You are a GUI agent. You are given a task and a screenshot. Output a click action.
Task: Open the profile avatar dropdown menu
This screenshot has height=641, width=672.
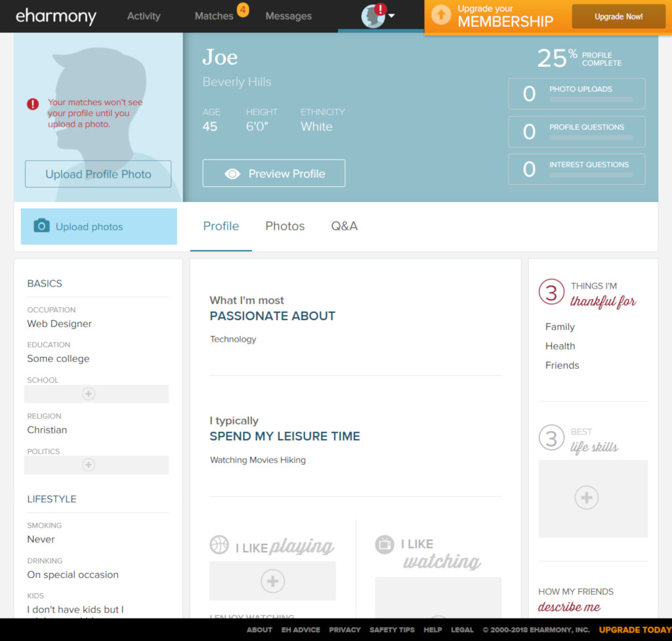(391, 16)
